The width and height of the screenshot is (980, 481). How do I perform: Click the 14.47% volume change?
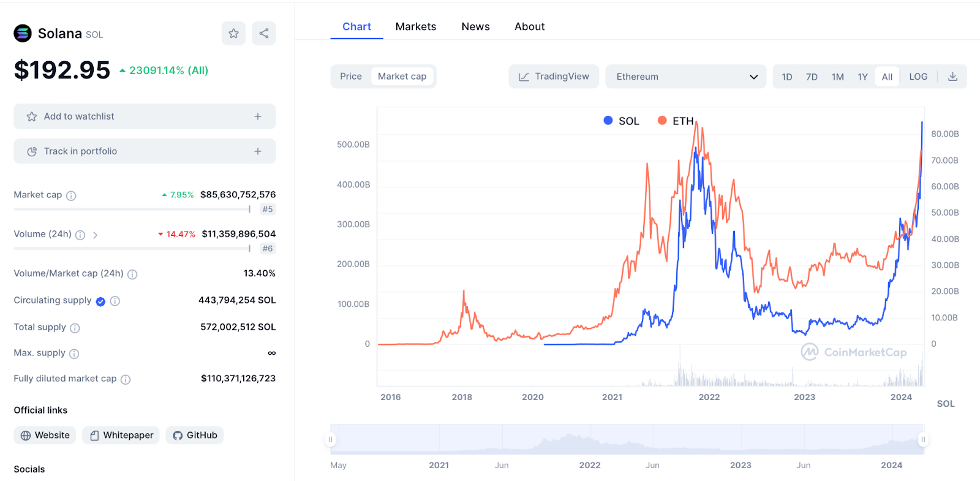(x=177, y=234)
